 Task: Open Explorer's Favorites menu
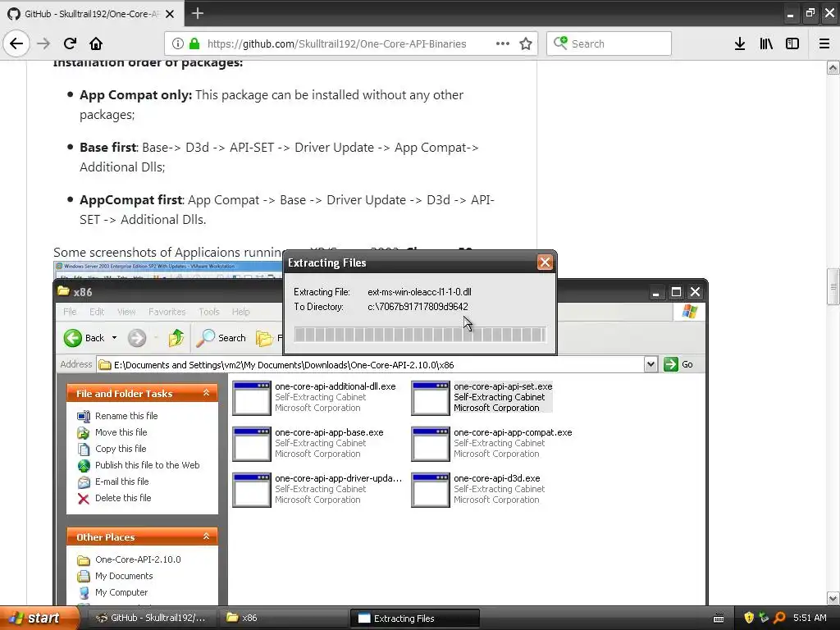tap(167, 311)
